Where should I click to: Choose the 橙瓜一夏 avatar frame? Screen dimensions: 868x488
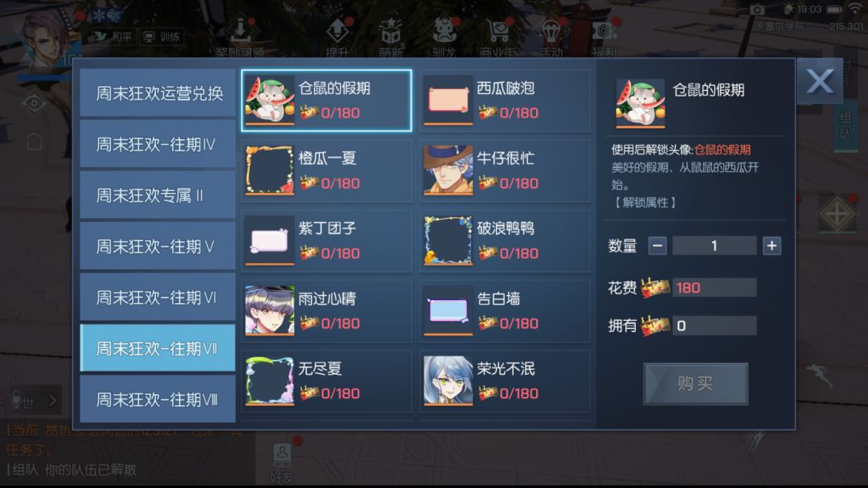(326, 170)
